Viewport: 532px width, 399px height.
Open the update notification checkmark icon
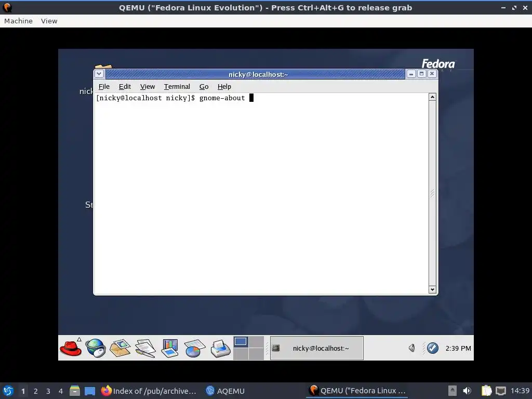(x=433, y=348)
